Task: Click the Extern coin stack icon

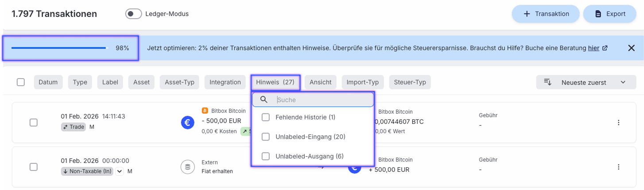Action: (x=188, y=167)
